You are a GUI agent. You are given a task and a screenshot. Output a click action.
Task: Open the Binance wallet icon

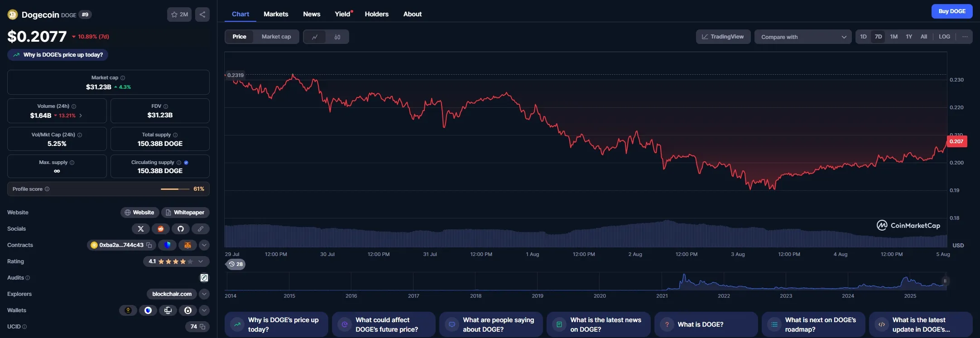pos(128,310)
